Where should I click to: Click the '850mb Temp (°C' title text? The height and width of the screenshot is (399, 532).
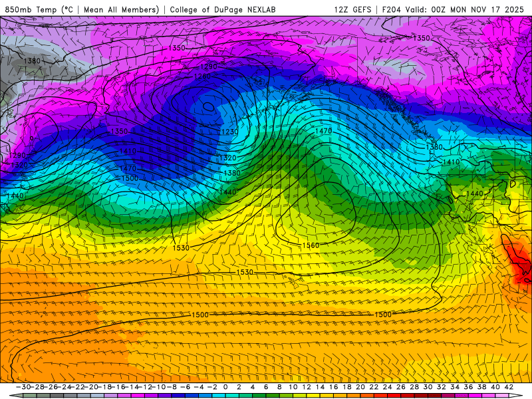point(39,9)
